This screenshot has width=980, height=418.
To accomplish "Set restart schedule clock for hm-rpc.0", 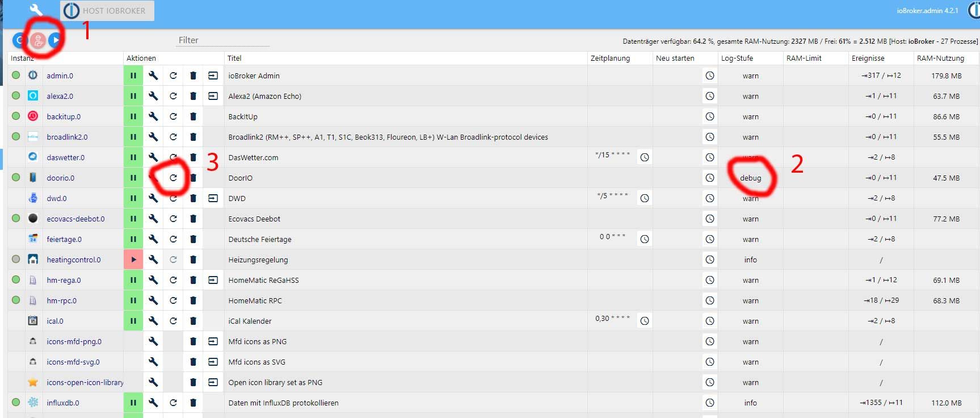I will tap(710, 300).
